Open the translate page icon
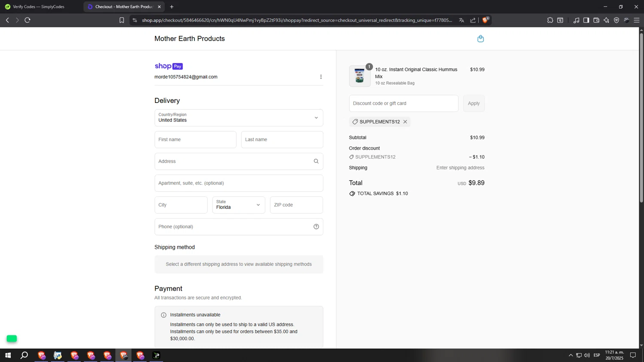Screen dimensions: 644x362 point(462,20)
